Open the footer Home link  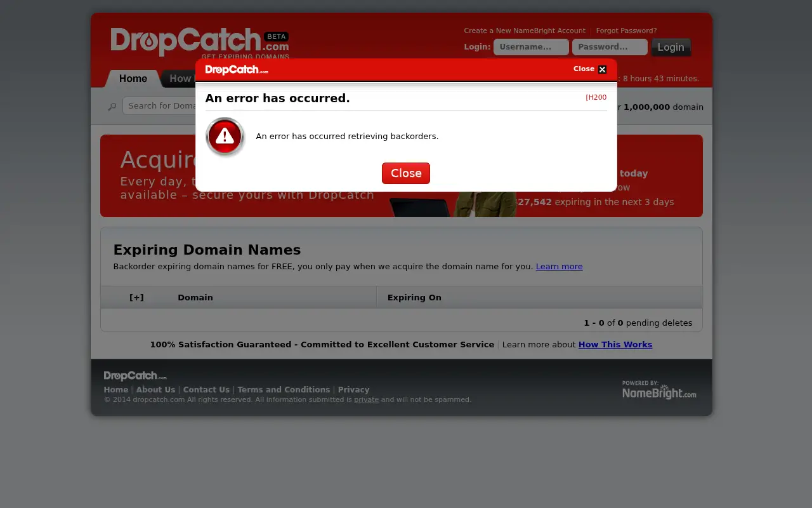coord(116,390)
